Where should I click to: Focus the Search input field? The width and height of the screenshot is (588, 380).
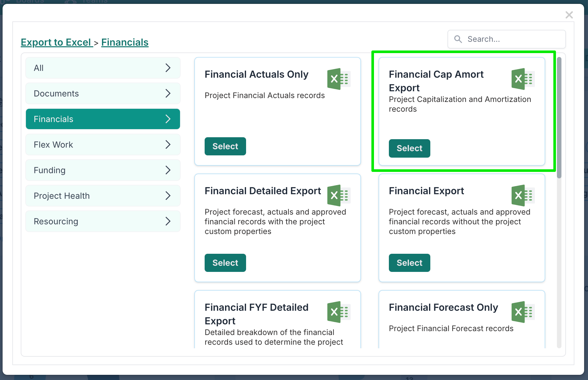507,39
